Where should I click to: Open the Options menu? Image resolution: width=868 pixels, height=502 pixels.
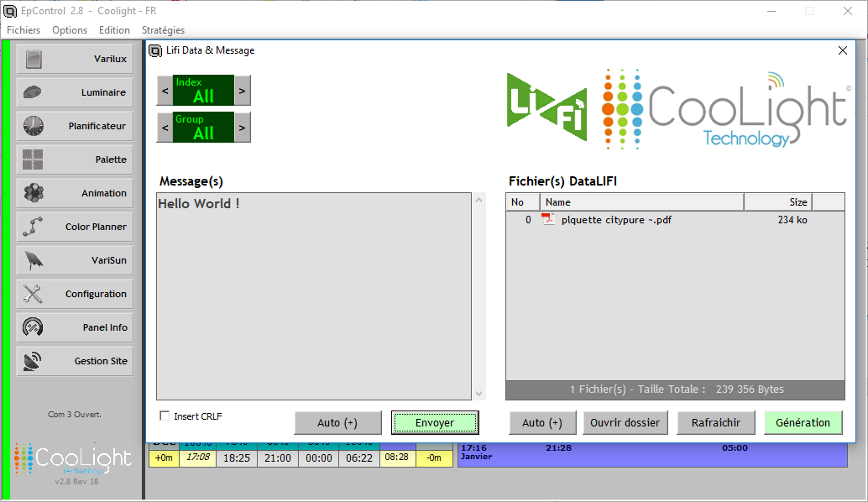[70, 30]
